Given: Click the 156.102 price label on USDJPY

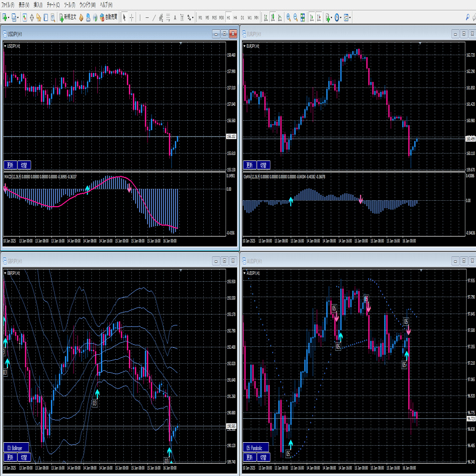Looking at the screenshot, I should [232, 137].
